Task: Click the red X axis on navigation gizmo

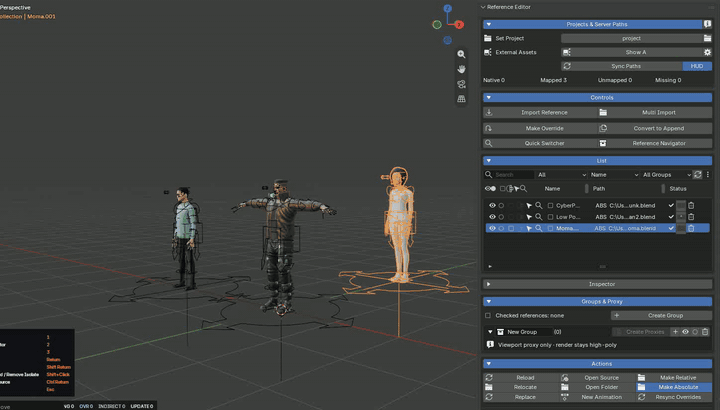Action: coord(459,25)
